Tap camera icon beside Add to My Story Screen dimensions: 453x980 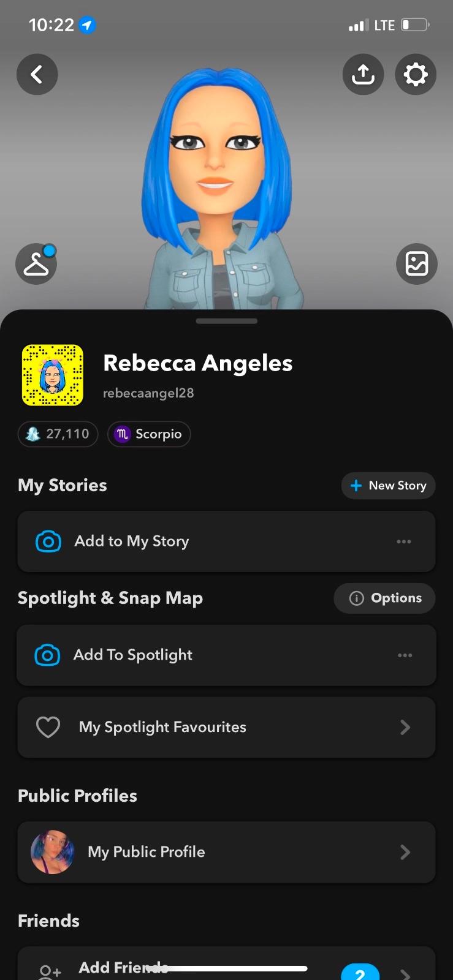point(48,541)
